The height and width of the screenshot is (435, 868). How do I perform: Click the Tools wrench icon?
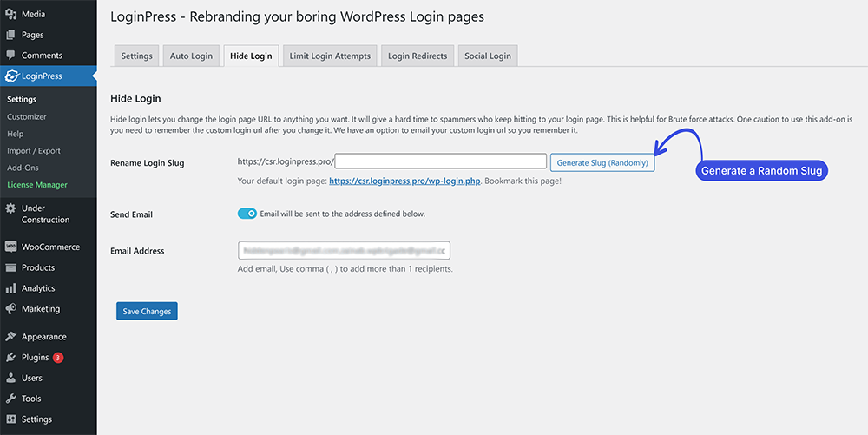tap(10, 399)
